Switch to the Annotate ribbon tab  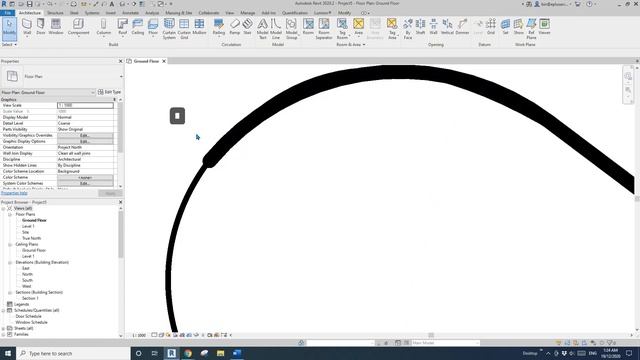(130, 13)
